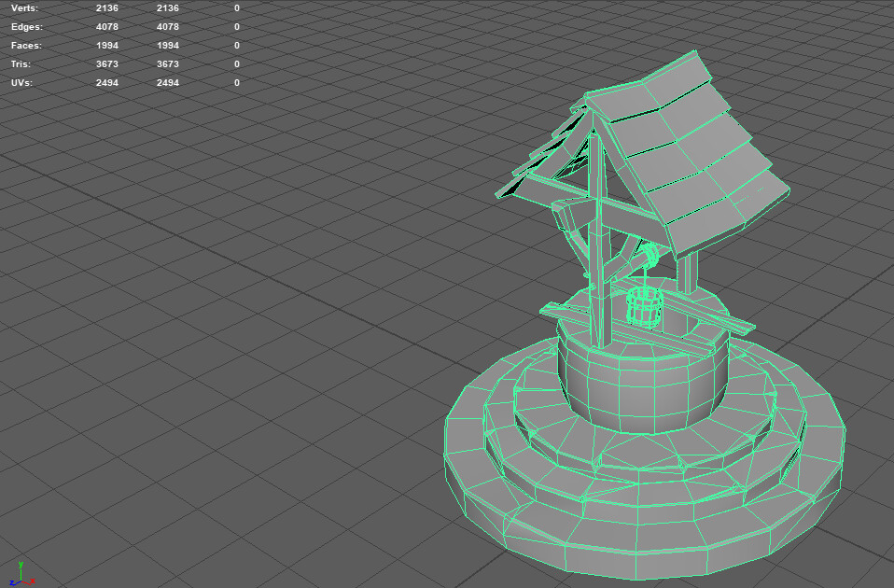Click the 0 value in the UVs row

click(x=237, y=83)
